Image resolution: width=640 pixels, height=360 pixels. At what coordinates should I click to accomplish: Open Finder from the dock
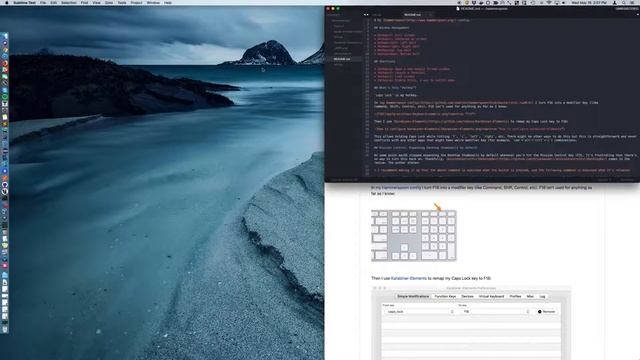point(5,36)
